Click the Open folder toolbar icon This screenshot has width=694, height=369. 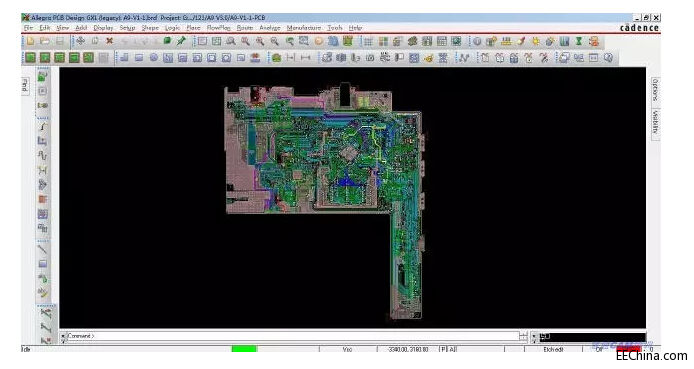tap(45, 42)
